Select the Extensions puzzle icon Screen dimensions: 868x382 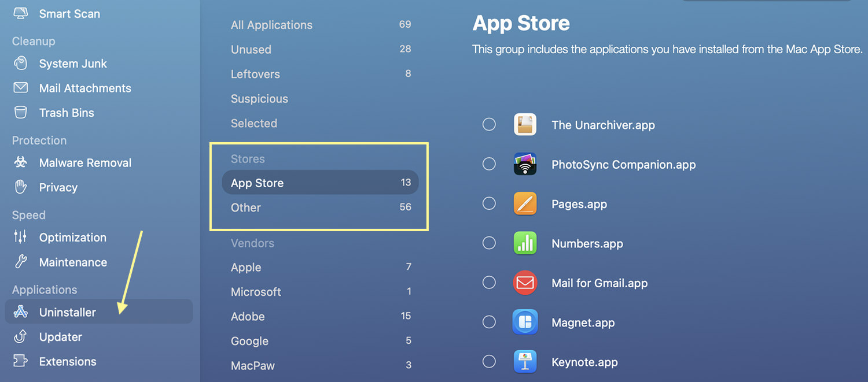tap(21, 361)
